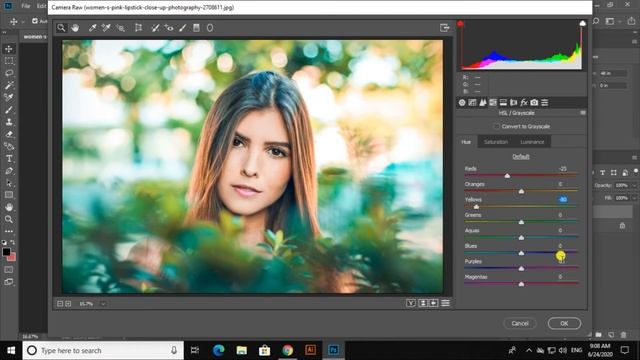Open Google Chrome from the taskbar
640x360 pixels.
click(287, 350)
